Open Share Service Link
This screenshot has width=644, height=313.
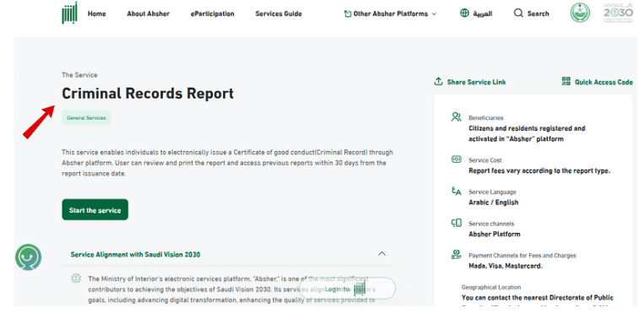pyautogui.click(x=476, y=82)
